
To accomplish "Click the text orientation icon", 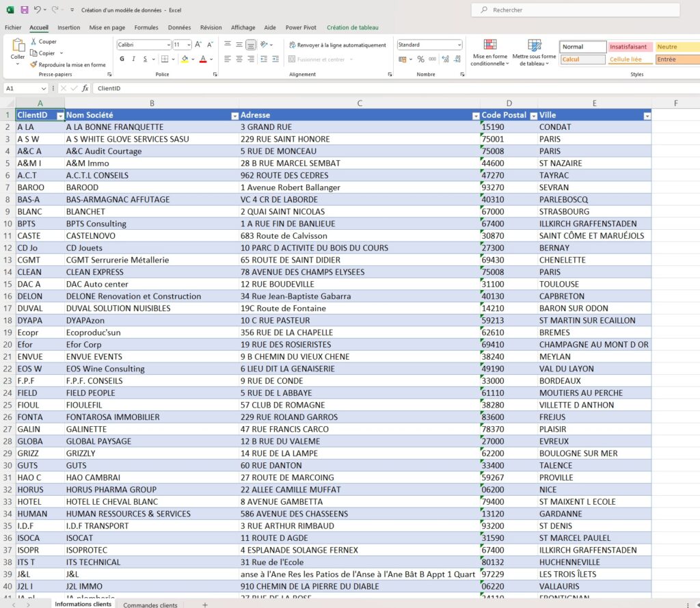I will pyautogui.click(x=264, y=44).
